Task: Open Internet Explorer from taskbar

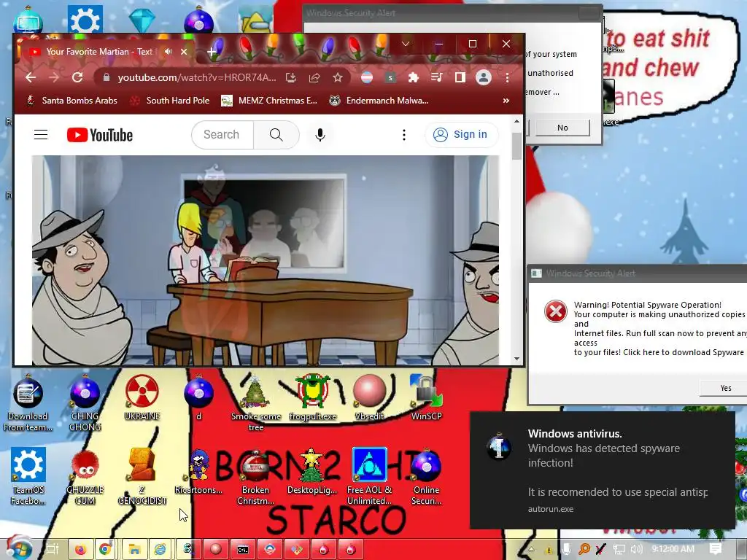Action: coord(160,550)
